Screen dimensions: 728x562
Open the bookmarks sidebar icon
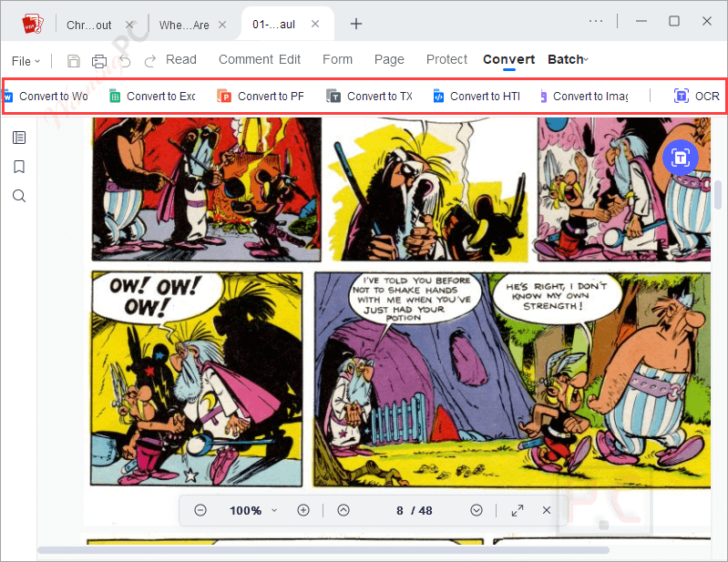click(x=19, y=167)
